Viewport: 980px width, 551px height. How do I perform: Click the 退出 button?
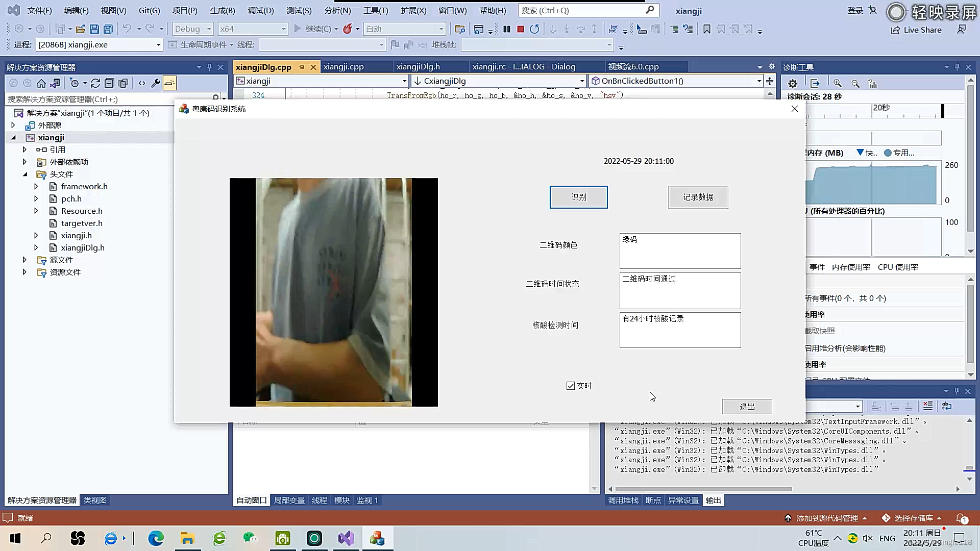pyautogui.click(x=747, y=407)
